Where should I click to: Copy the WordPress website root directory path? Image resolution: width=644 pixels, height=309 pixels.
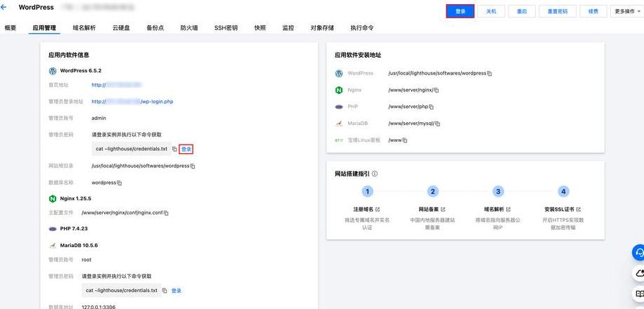[193, 166]
